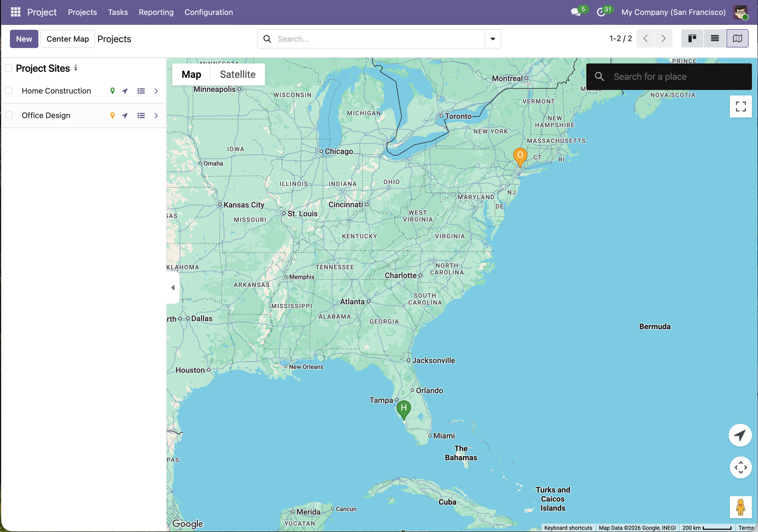
Task: Click the Project Sites info icon
Action: (x=75, y=68)
